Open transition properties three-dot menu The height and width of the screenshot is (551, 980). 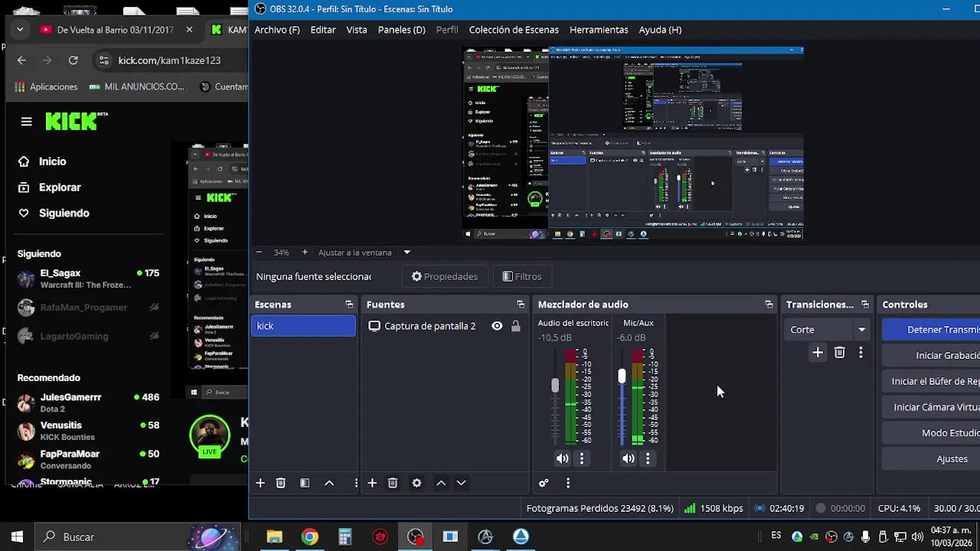click(x=861, y=352)
